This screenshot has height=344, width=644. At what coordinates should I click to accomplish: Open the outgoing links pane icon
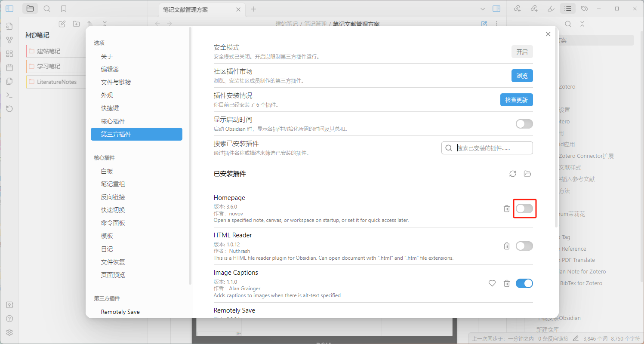[x=534, y=9]
